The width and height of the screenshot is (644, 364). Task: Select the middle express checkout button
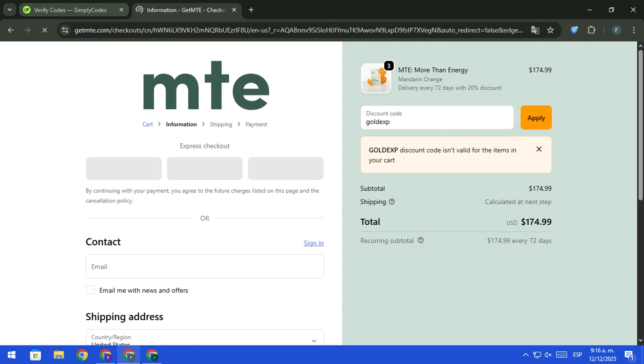(205, 168)
